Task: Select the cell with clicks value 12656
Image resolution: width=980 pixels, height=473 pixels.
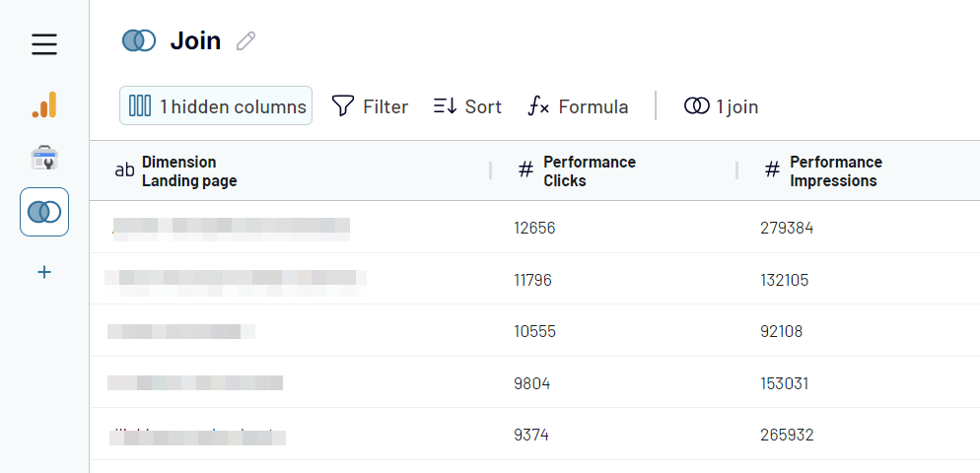Action: [534, 228]
